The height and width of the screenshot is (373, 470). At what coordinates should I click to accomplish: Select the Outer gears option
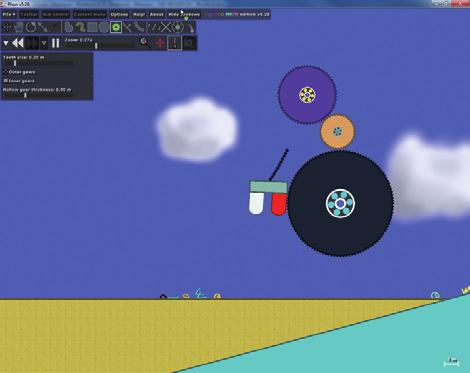coord(19,72)
